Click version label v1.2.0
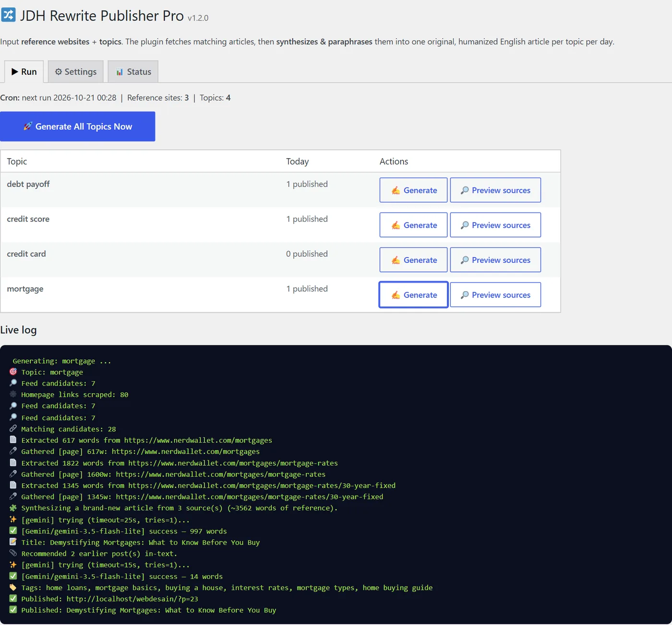672x625 pixels. 198,18
